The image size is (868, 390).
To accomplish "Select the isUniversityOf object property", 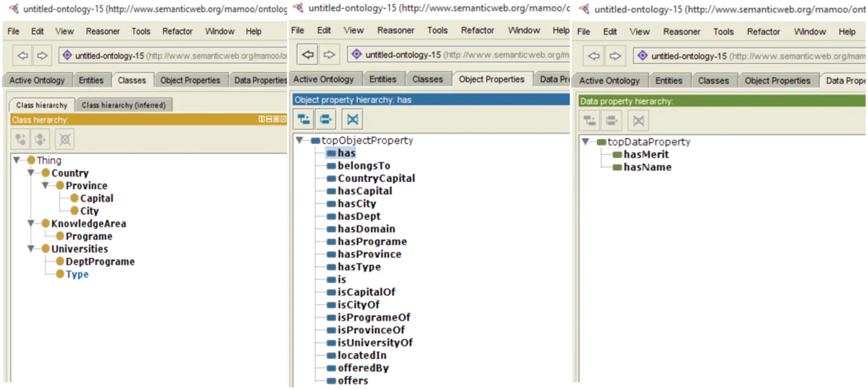I will click(375, 342).
